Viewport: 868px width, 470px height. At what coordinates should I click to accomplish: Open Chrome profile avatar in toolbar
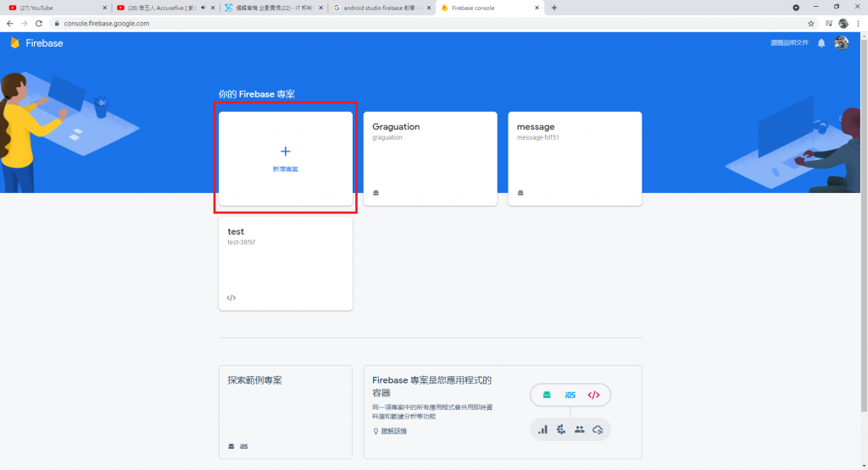(843, 23)
